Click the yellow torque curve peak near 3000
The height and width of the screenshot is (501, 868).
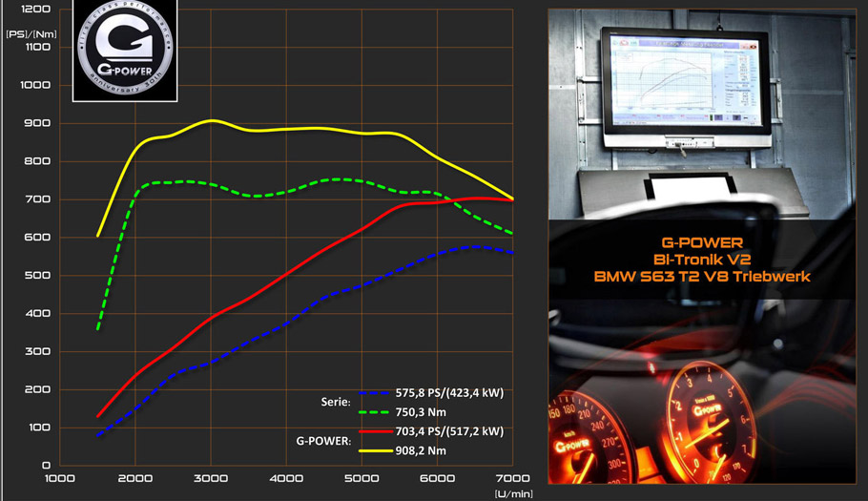click(x=212, y=120)
